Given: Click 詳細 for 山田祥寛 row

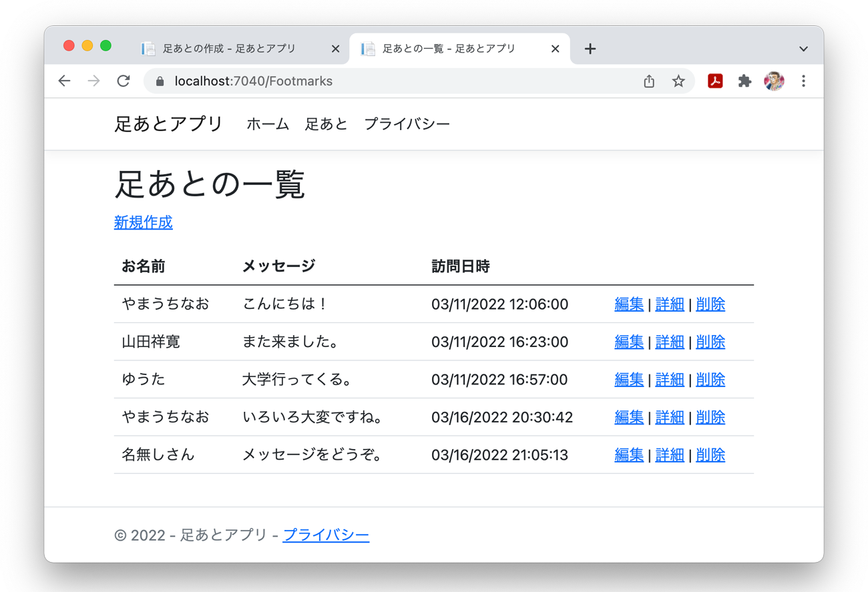Looking at the screenshot, I should (670, 342).
